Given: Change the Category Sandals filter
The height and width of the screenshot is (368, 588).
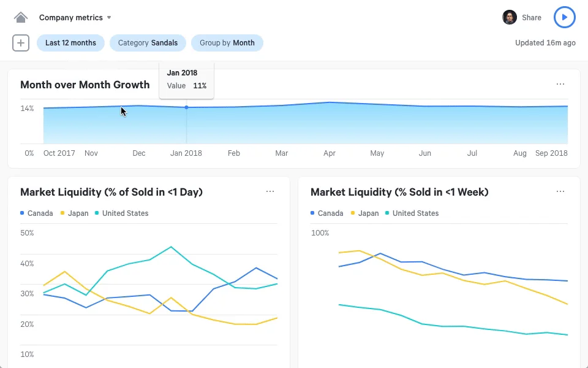Looking at the screenshot, I should point(148,43).
